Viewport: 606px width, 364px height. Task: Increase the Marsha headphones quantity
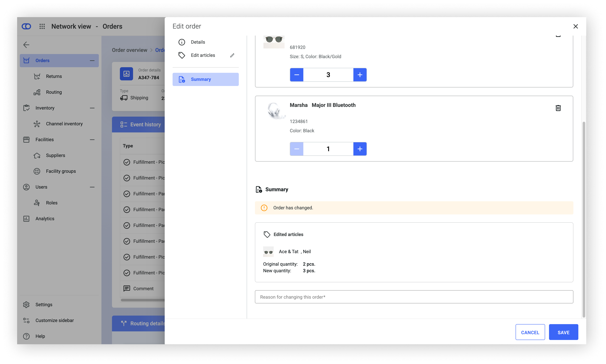tap(360, 149)
